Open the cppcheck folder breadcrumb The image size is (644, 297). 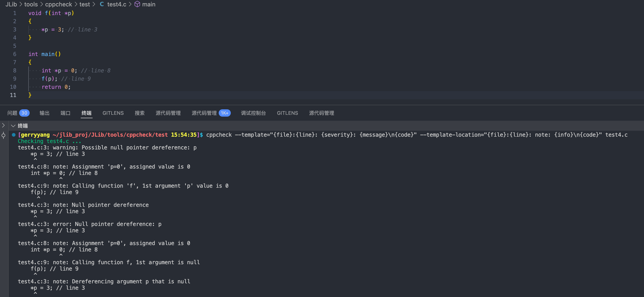pos(59,4)
